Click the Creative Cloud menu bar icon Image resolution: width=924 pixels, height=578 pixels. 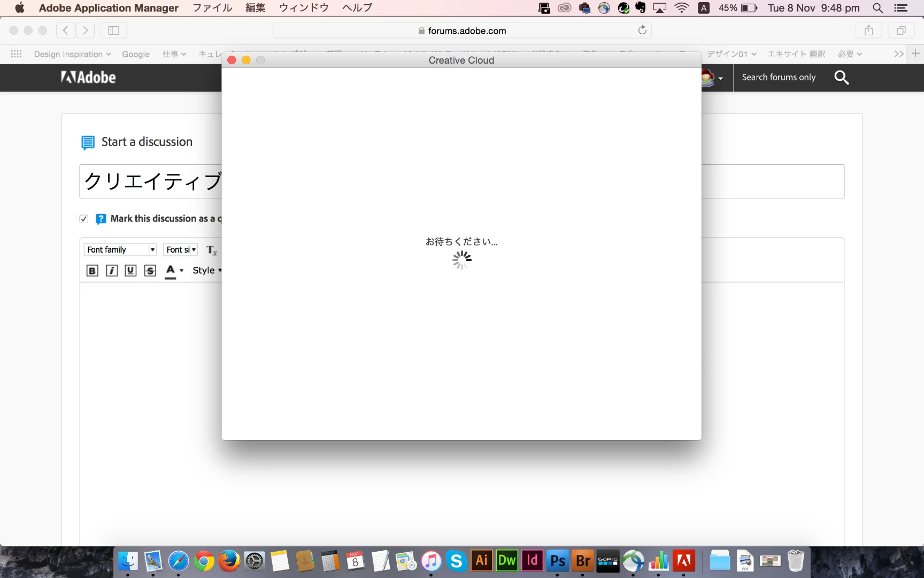click(565, 8)
